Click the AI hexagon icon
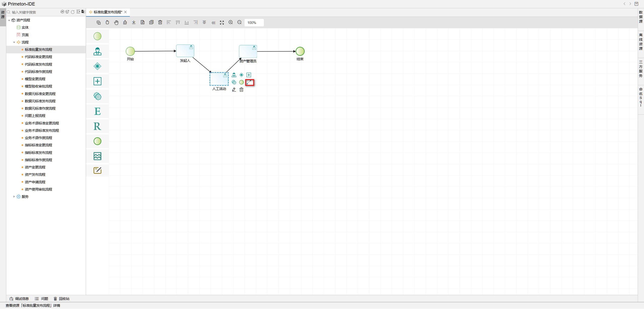The width and height of the screenshot is (644, 309). [62, 12]
